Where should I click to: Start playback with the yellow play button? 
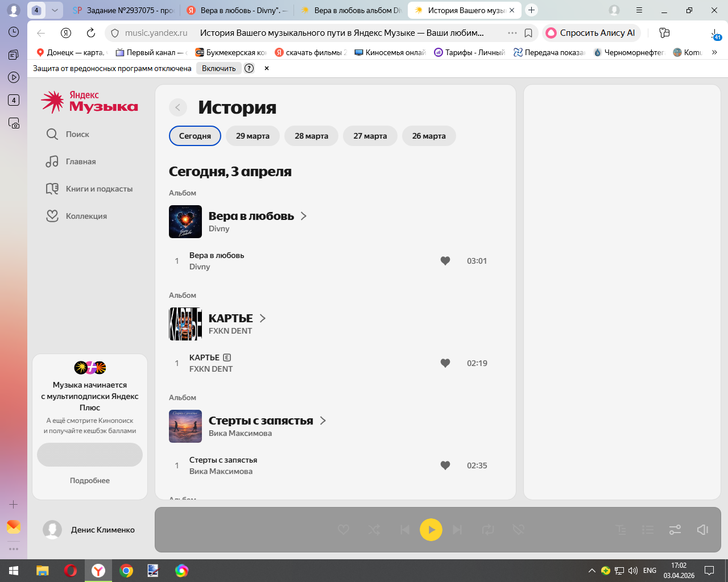pos(431,530)
